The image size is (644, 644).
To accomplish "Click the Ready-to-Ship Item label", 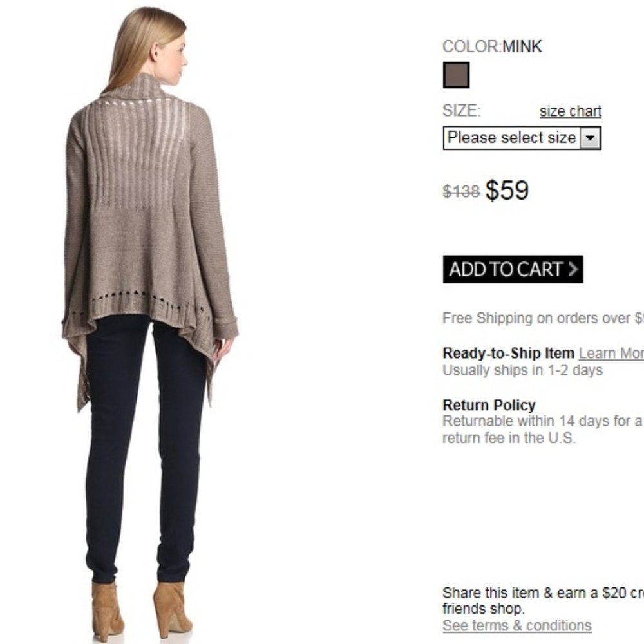I will pyautogui.click(x=509, y=353).
